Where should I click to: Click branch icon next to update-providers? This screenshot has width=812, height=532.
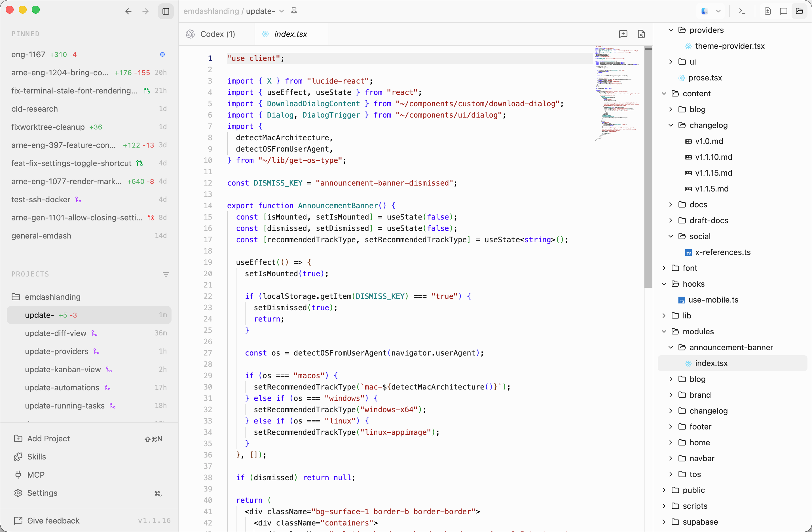tap(97, 351)
